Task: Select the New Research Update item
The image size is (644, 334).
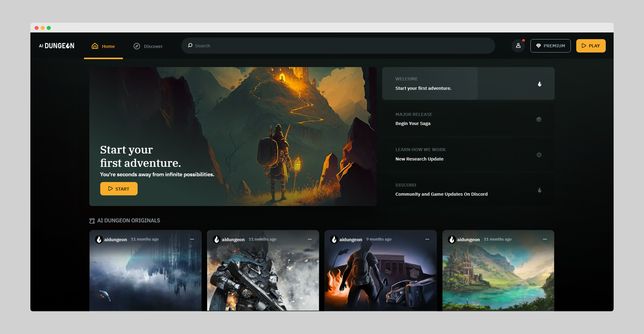Action: click(468, 154)
